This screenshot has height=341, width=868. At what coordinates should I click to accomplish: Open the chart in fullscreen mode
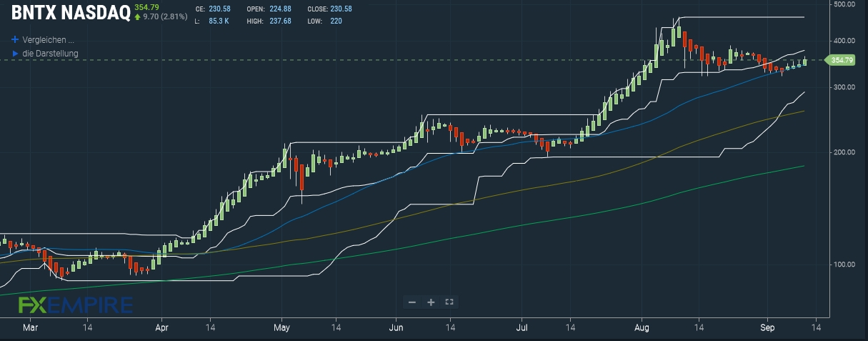click(449, 302)
